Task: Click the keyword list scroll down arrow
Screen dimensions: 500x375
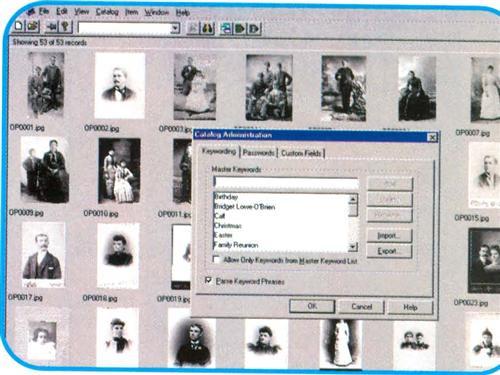Action: (353, 247)
